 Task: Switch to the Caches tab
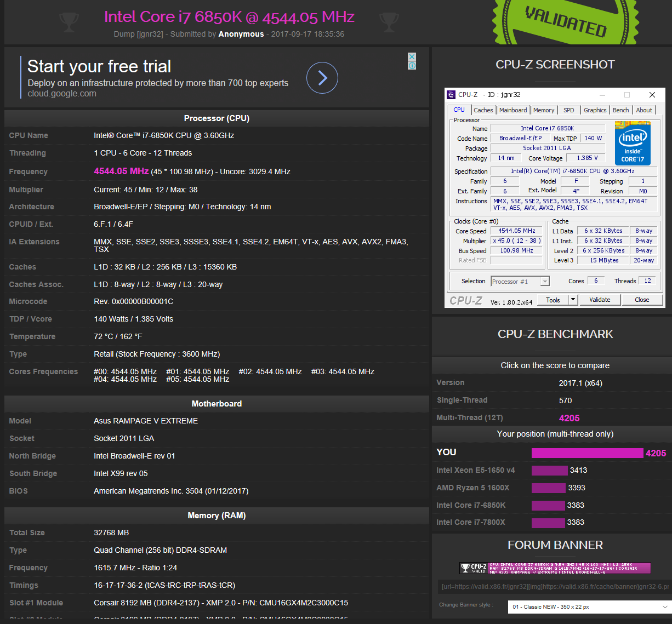point(483,110)
